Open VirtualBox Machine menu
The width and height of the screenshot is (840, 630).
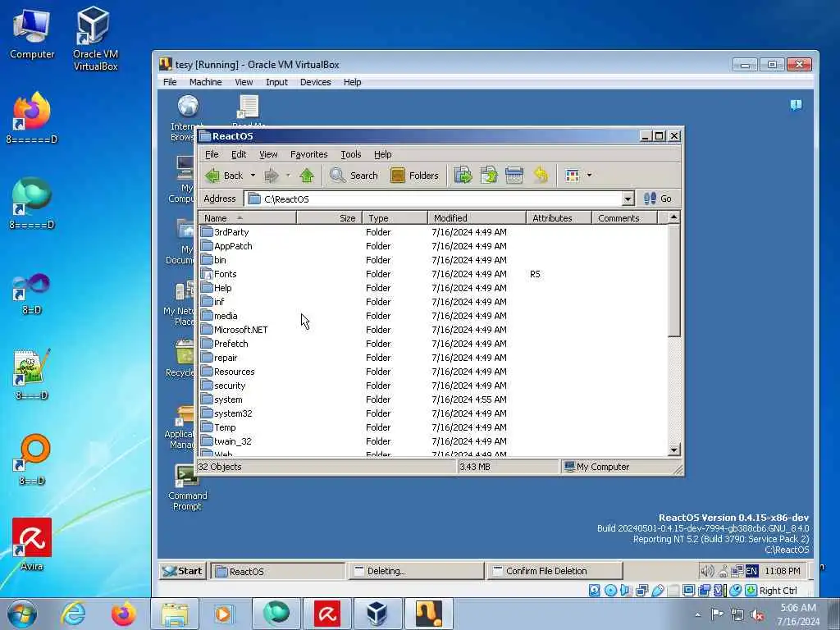[205, 82]
